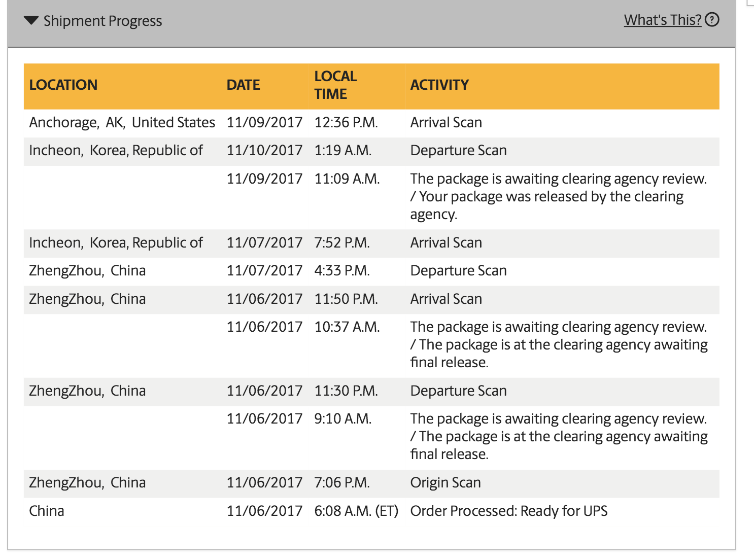Click the Origin Scan activity entry
The image size is (754, 560).
445,482
